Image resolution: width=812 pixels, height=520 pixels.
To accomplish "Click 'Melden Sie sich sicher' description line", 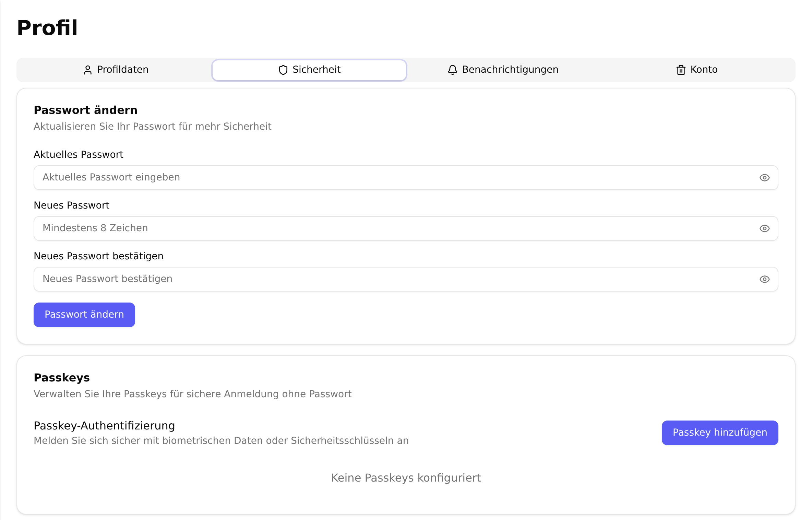I will (x=221, y=441).
